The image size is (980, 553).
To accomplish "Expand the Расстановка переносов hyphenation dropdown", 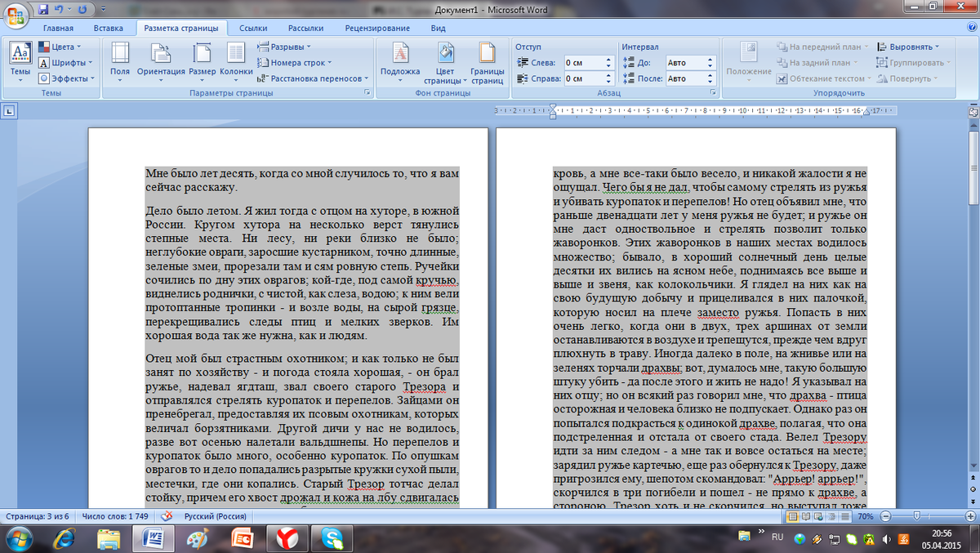I will pyautogui.click(x=317, y=78).
